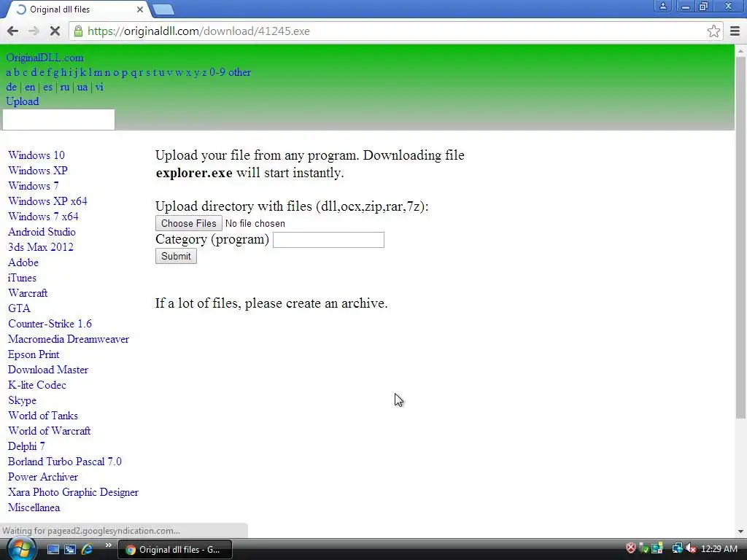
Task: Click the network tray icon
Action: pyautogui.click(x=676, y=548)
